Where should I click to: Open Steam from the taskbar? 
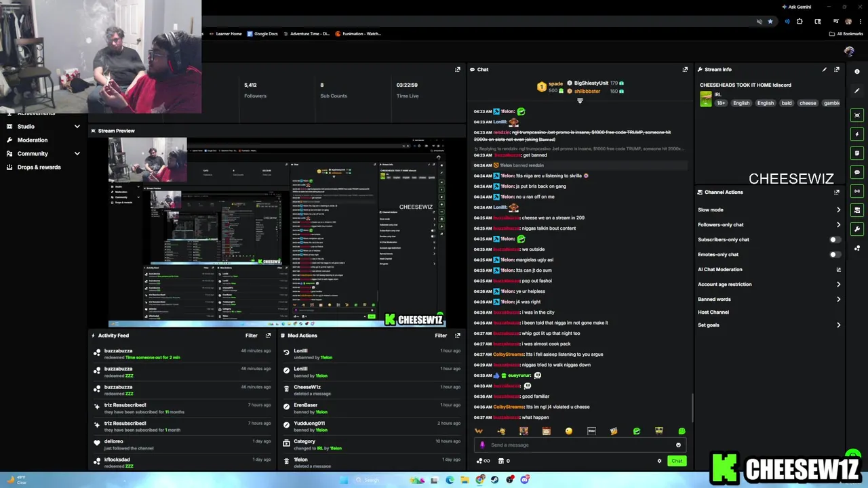click(495, 481)
